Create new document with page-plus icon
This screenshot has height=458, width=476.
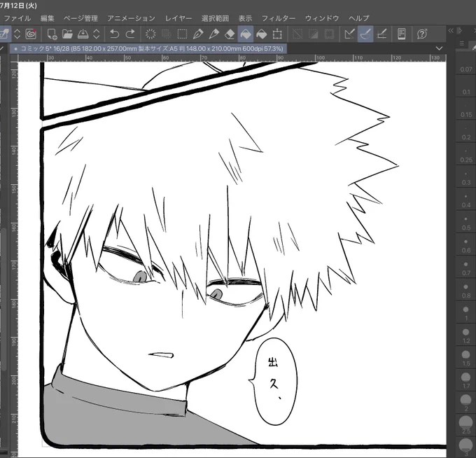pyautogui.click(x=52, y=34)
